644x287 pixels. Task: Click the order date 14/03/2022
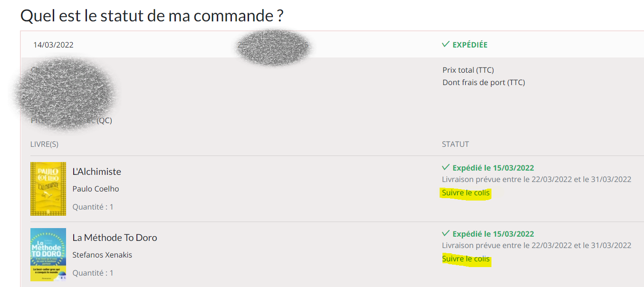[x=53, y=45]
